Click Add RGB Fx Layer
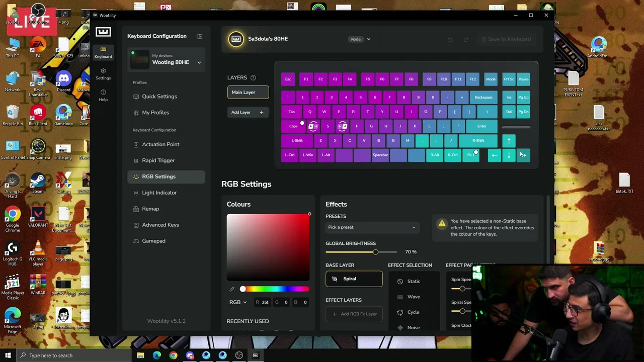Screen dimensions: 644x362 [x=354, y=314]
